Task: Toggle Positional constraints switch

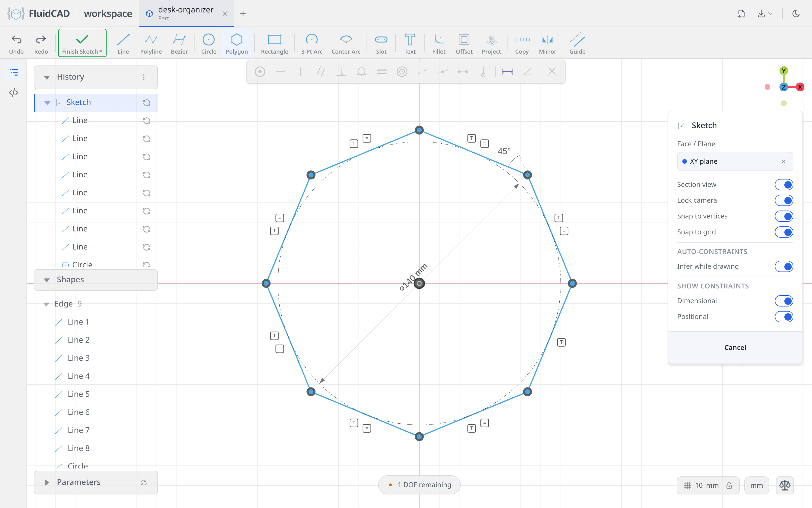Action: pos(784,317)
